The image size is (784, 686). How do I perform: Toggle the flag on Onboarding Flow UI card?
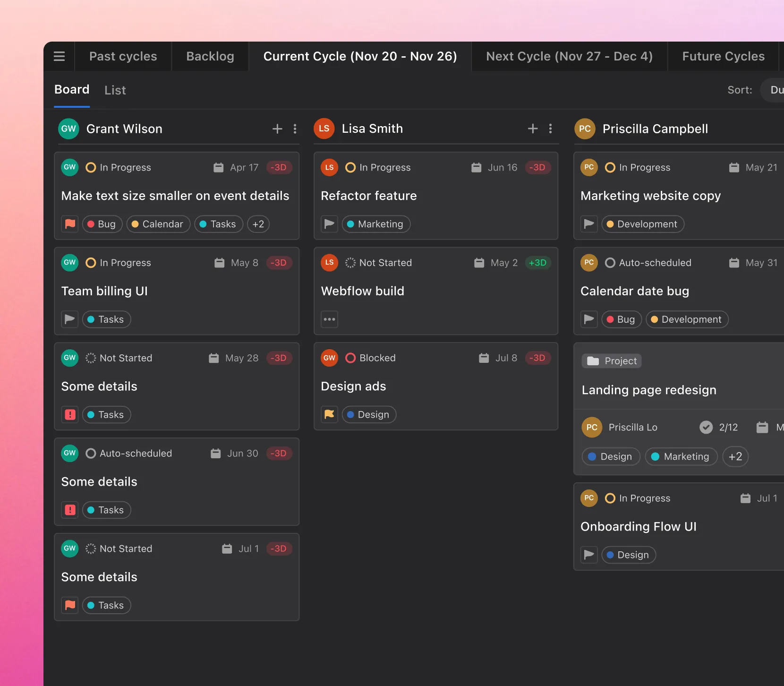point(588,555)
